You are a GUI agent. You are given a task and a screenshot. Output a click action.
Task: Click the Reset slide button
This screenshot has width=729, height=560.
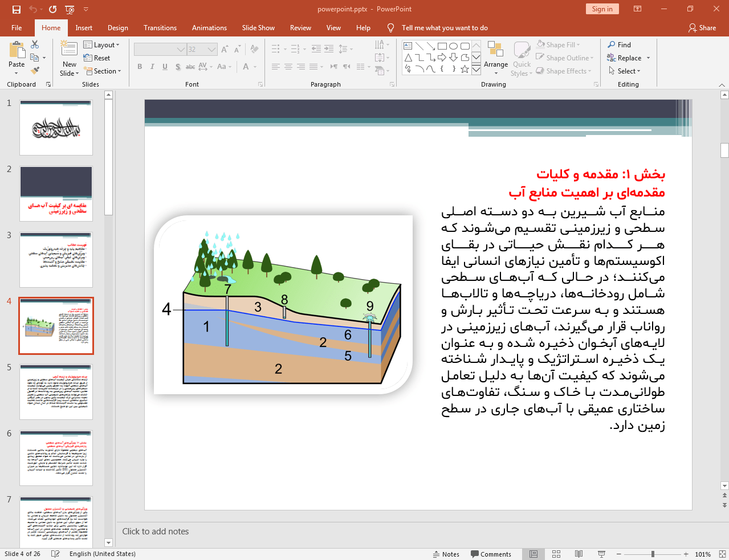pos(97,58)
